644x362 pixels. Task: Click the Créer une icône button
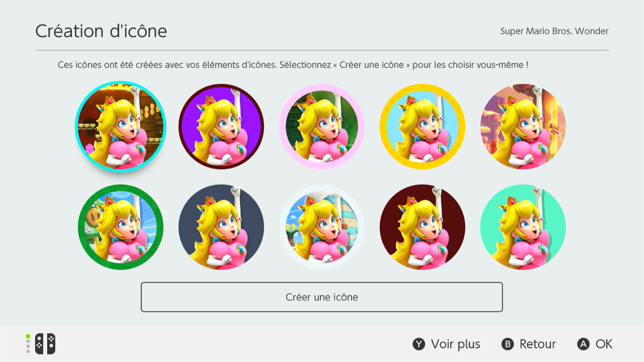322,297
